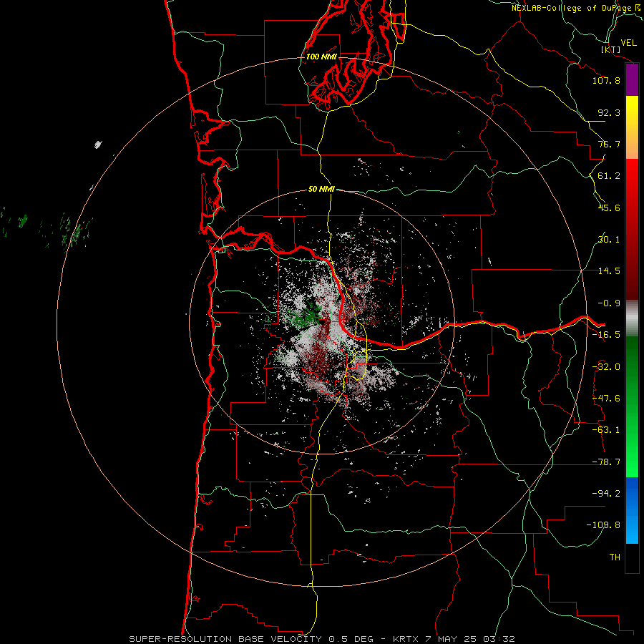
Task: Click the -109.8 velocity scale value
Action: [603, 525]
